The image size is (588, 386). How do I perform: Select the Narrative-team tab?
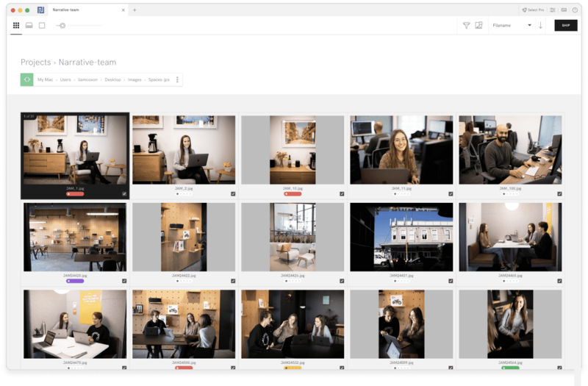[87, 10]
